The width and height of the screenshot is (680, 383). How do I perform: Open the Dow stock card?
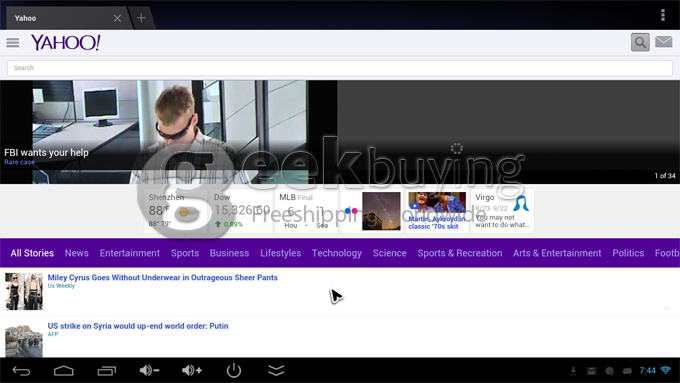[242, 211]
